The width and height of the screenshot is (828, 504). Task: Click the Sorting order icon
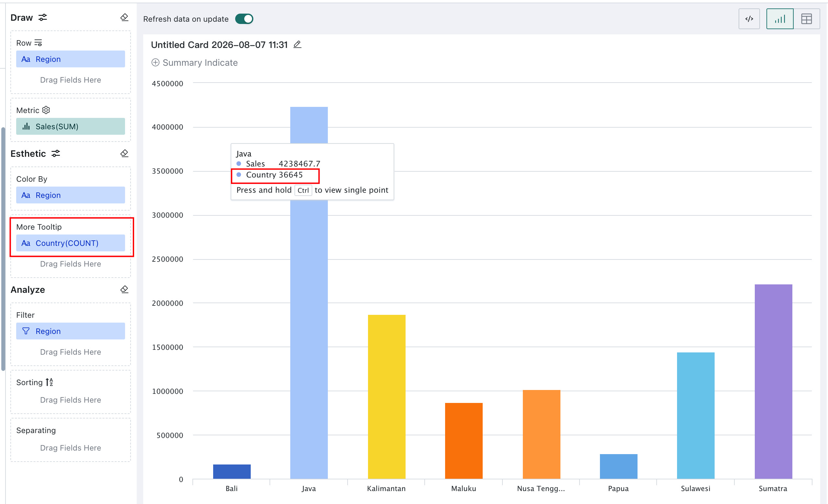[x=49, y=382]
